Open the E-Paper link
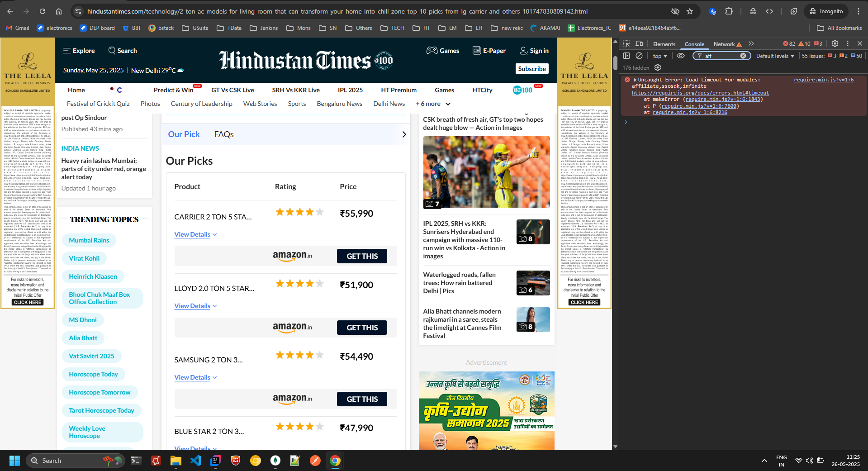868x471 pixels. [x=489, y=51]
